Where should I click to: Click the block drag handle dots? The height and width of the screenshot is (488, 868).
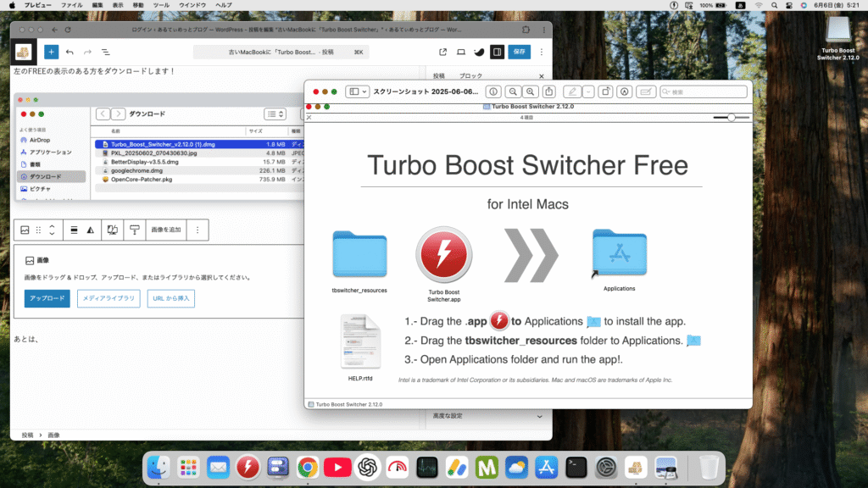tap(39, 230)
